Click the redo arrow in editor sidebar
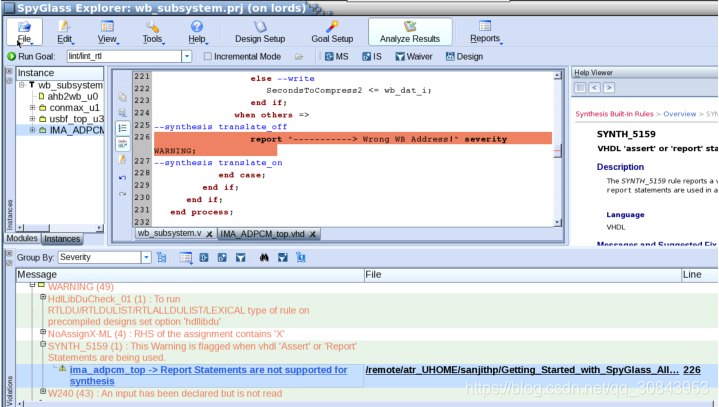 click(x=122, y=194)
